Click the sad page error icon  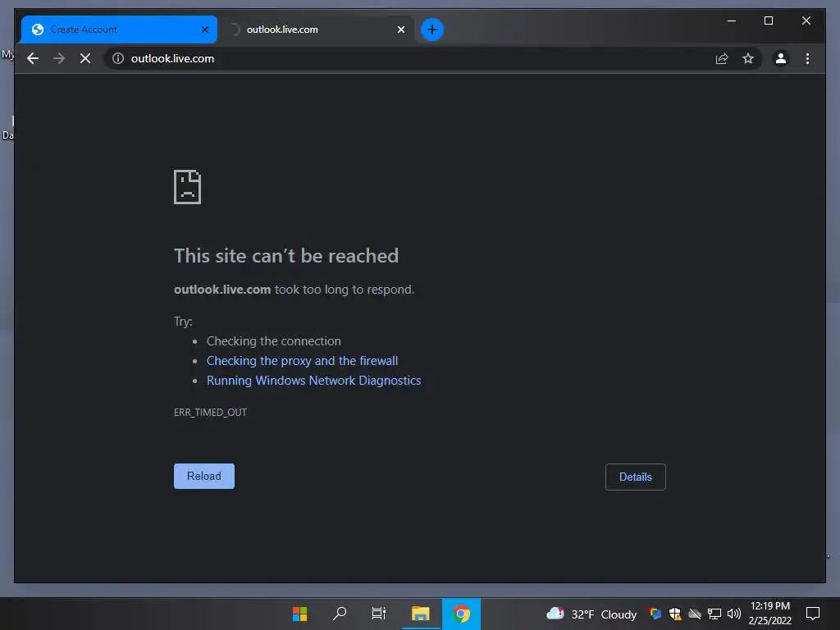point(188,187)
